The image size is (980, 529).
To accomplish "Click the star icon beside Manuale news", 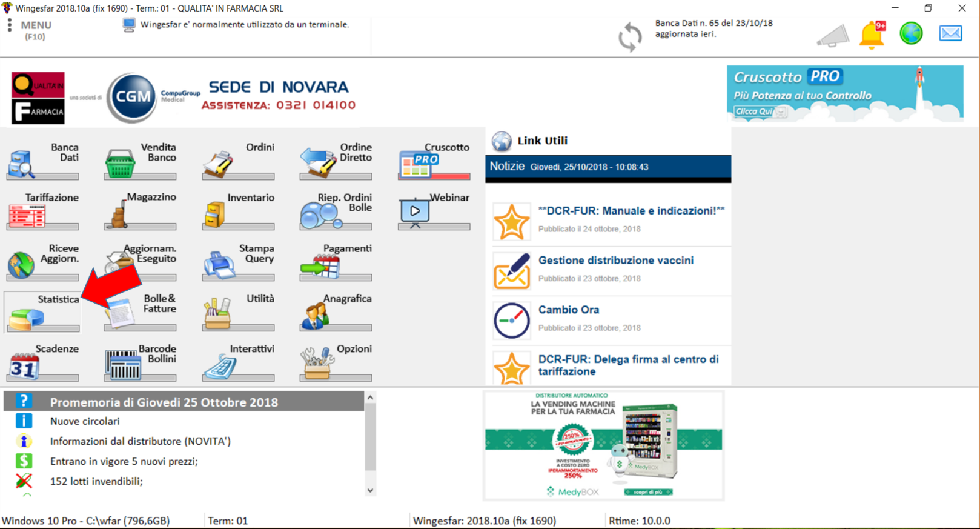I will tap(511, 221).
